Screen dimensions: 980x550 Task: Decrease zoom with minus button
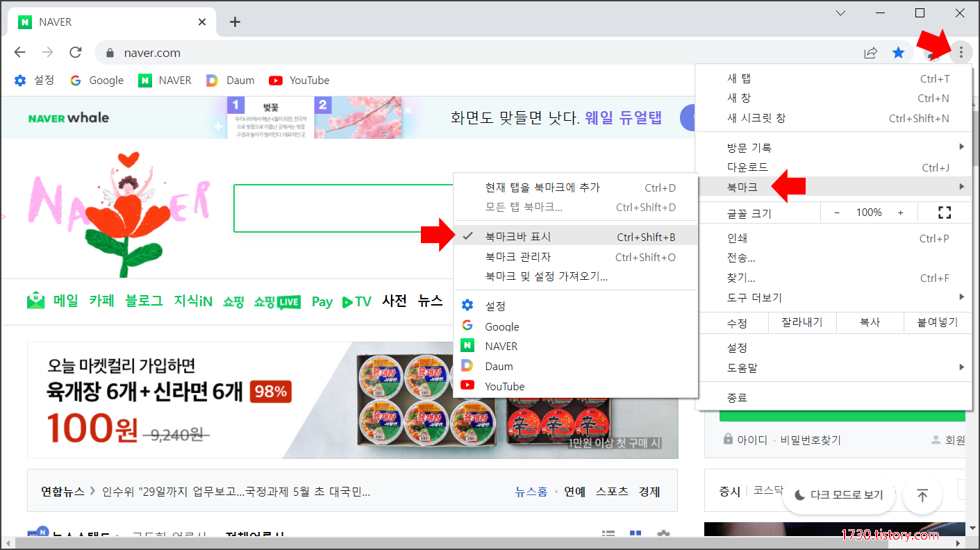point(837,212)
